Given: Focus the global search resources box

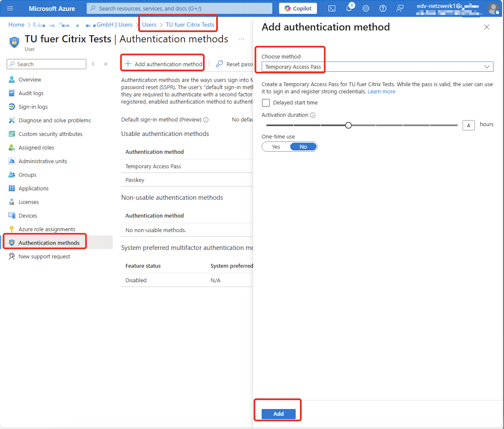Looking at the screenshot, I should [179, 8].
